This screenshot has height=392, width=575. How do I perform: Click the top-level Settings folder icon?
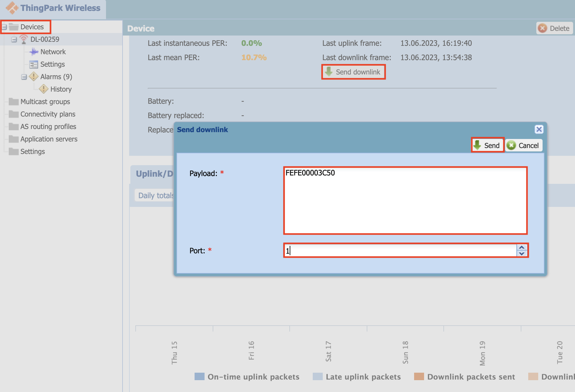tap(14, 151)
